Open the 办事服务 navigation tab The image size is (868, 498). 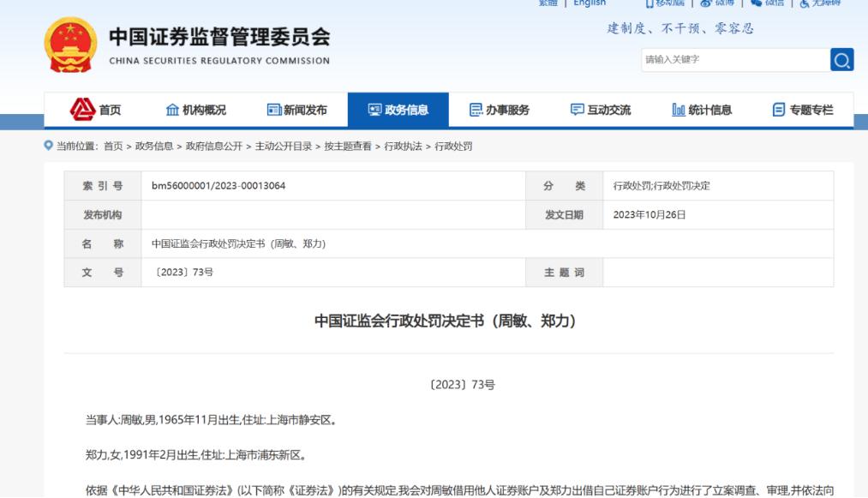(x=500, y=110)
